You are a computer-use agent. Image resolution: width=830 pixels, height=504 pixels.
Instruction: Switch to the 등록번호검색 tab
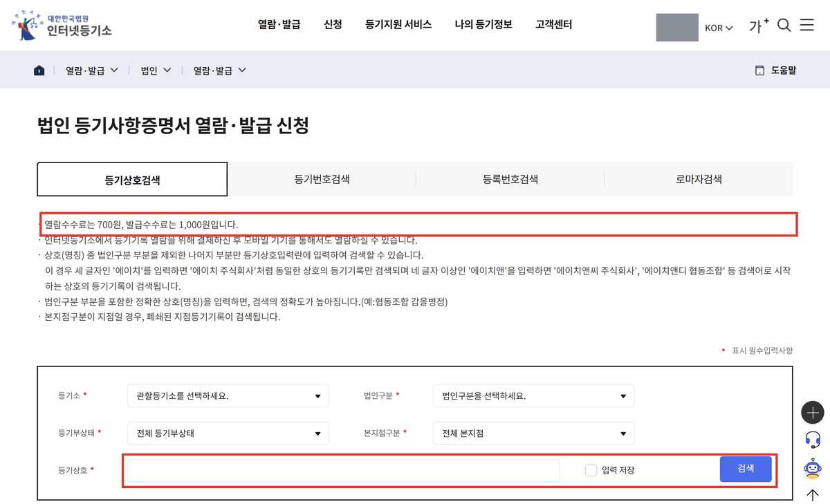[510, 179]
